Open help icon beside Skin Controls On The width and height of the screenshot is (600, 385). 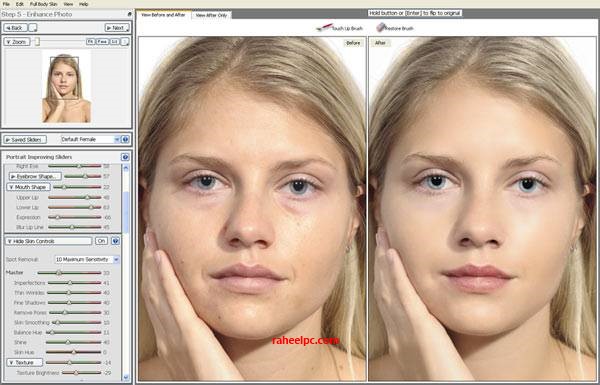(x=115, y=241)
